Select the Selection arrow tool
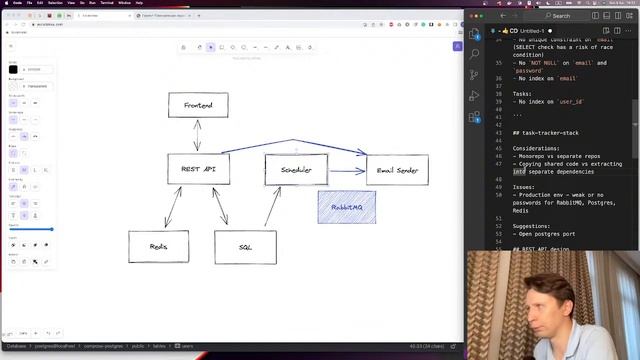Image resolution: width=640 pixels, height=360 pixels. point(211,47)
